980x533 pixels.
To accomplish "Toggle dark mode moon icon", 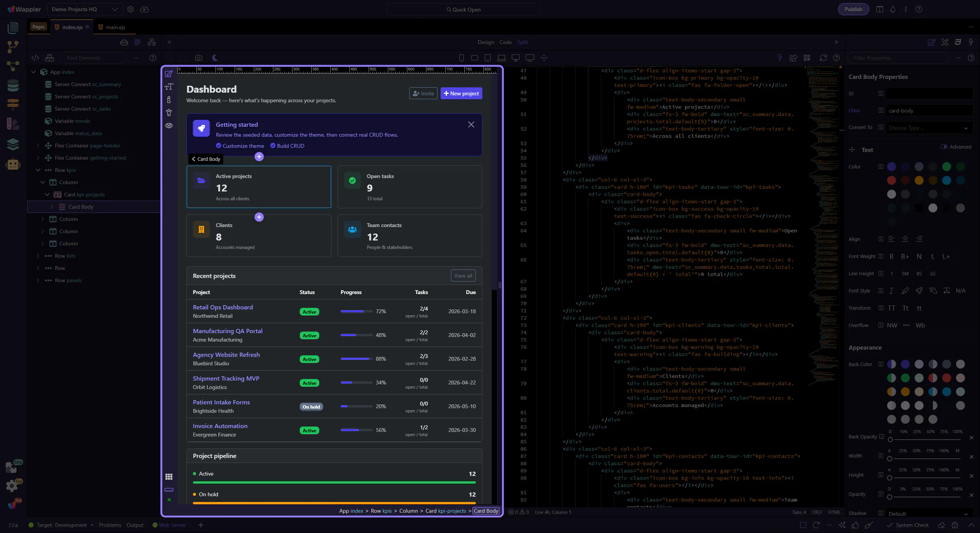I will (x=215, y=58).
